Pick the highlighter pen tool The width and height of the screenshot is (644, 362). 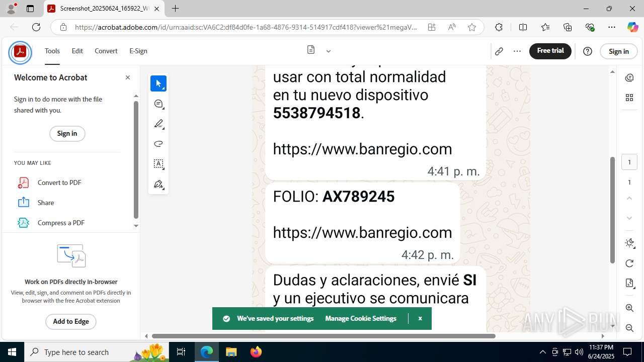coord(158,124)
